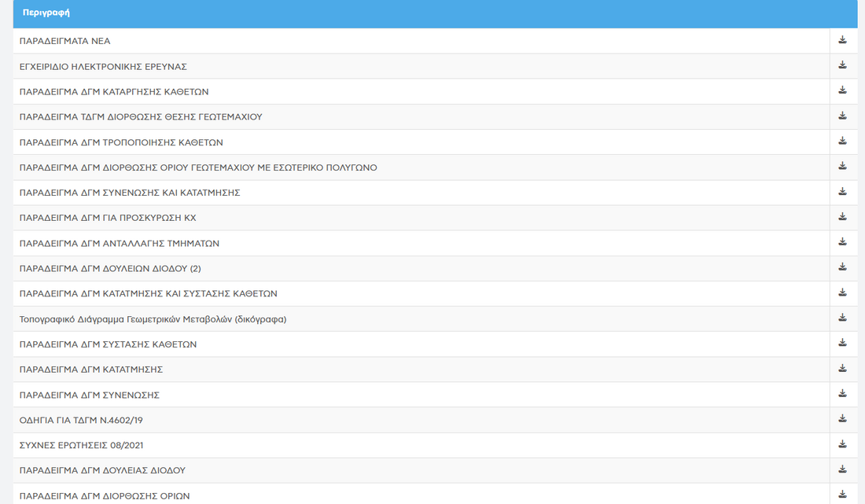Select the ΠΑΡΑΔΕΙΓΜΑ ΔΓΜ ΚΑΤΑΤΜΗΣΗΣ row text
Image resolution: width=865 pixels, height=504 pixels.
(x=91, y=370)
